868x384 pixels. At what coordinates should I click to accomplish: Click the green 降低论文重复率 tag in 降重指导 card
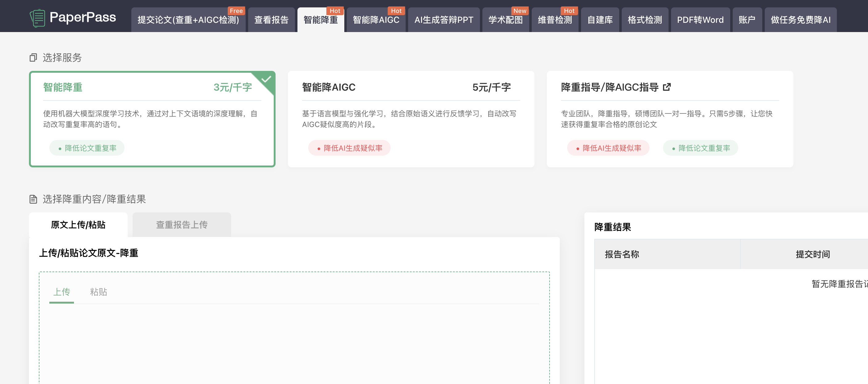pos(701,148)
